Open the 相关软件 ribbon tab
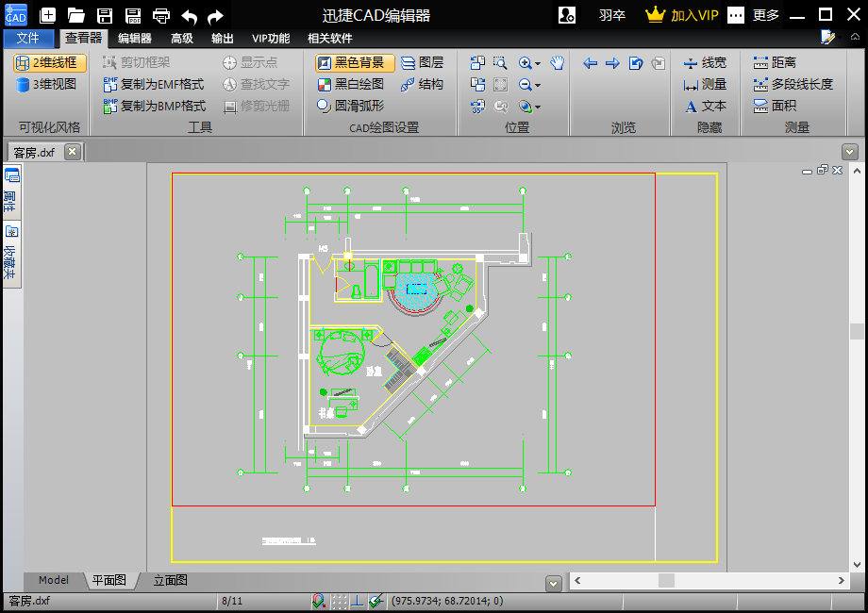The width and height of the screenshot is (868, 613). coord(330,38)
